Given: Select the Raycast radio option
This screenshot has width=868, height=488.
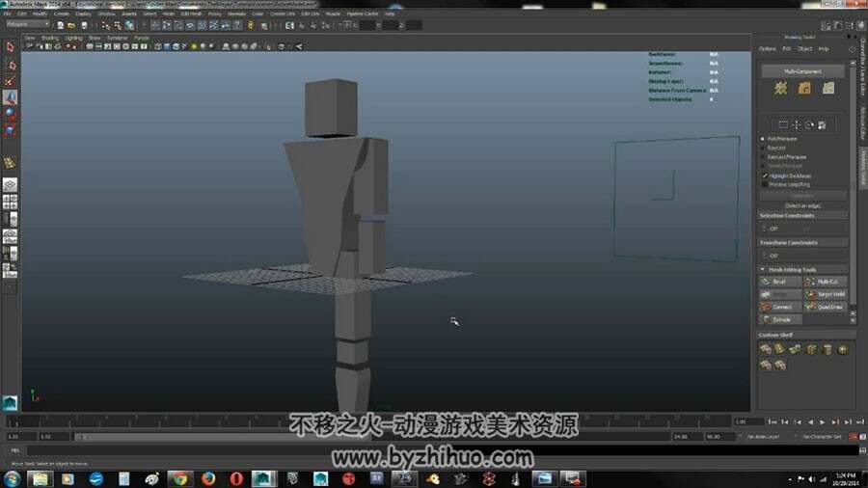Looking at the screenshot, I should click(x=763, y=148).
